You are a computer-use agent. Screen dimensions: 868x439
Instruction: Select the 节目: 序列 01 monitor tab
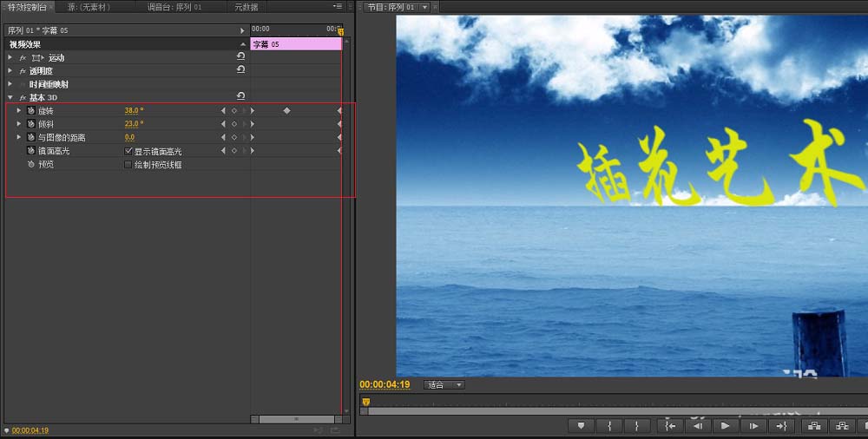[x=391, y=7]
